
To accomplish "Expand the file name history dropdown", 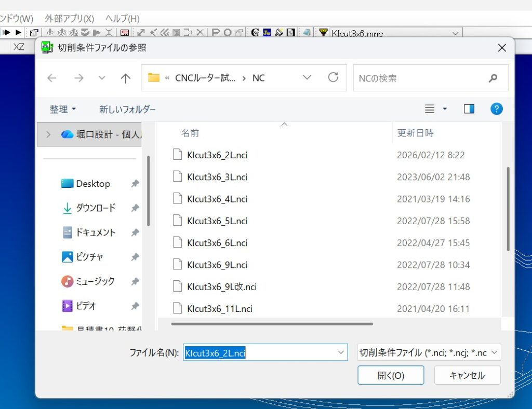I will [x=341, y=352].
